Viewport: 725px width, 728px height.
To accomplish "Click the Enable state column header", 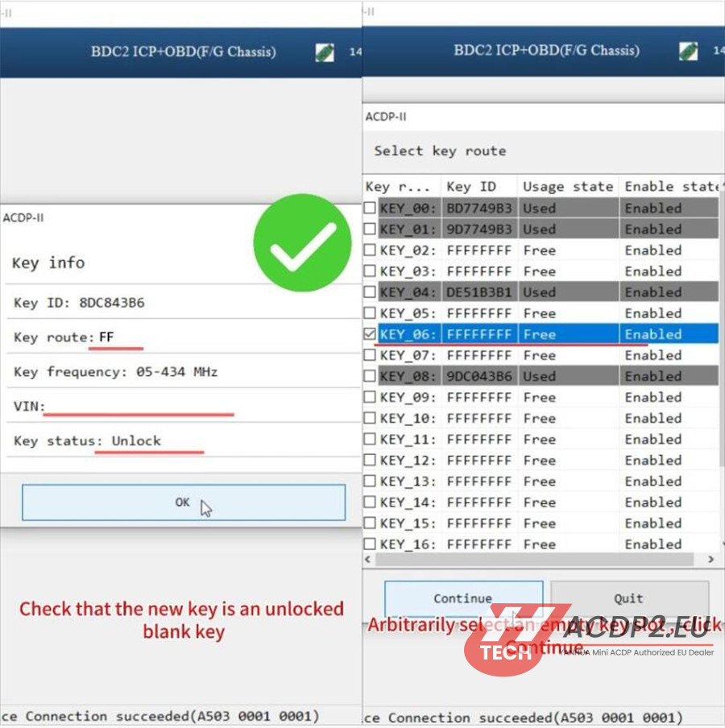I will 670,187.
